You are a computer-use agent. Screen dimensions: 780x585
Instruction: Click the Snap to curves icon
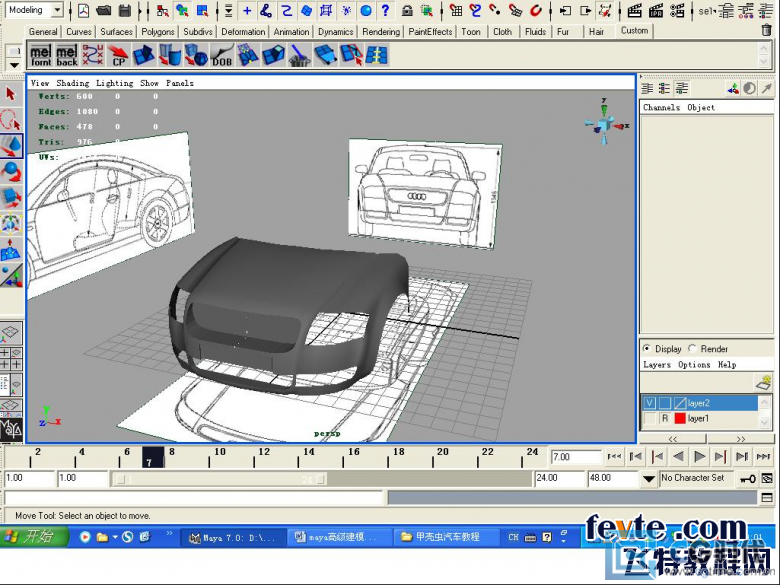476,10
